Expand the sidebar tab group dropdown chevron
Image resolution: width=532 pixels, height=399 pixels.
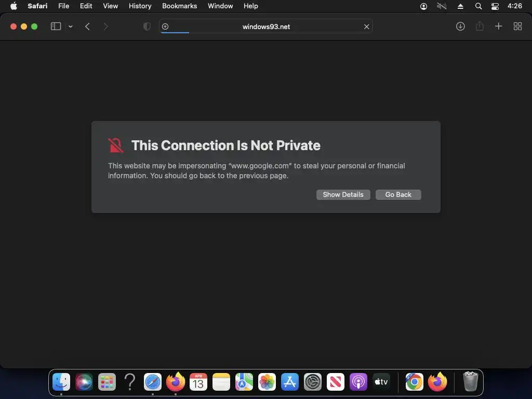point(71,26)
